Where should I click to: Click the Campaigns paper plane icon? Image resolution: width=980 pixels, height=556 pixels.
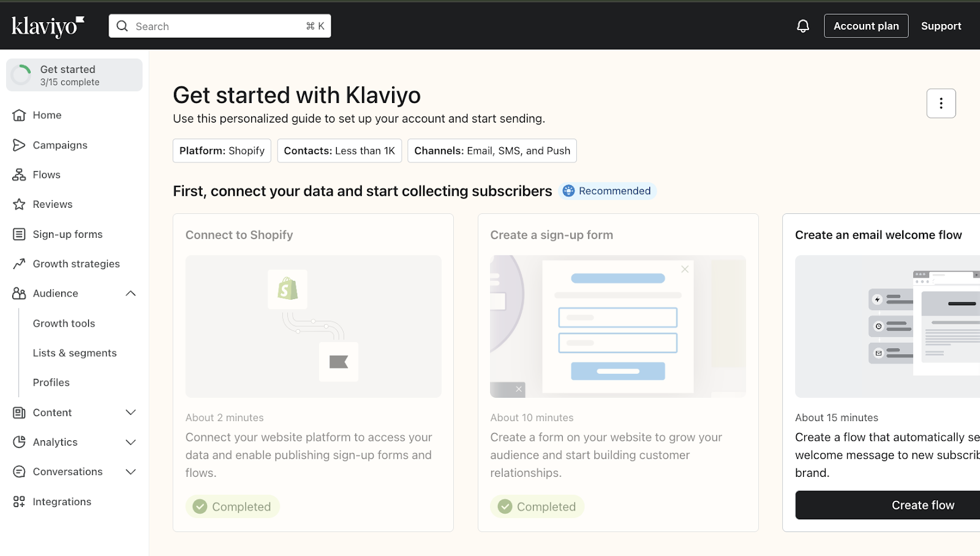(x=19, y=145)
